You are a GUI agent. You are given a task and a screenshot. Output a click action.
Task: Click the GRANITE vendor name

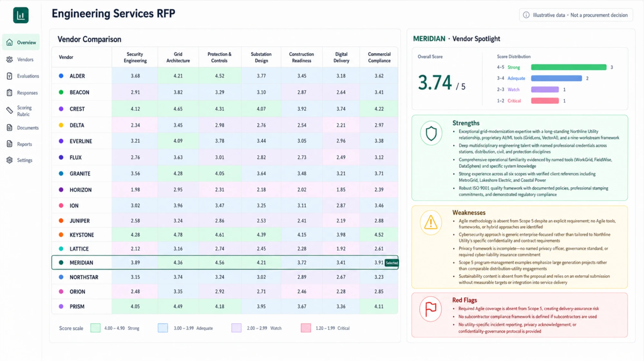(80, 174)
